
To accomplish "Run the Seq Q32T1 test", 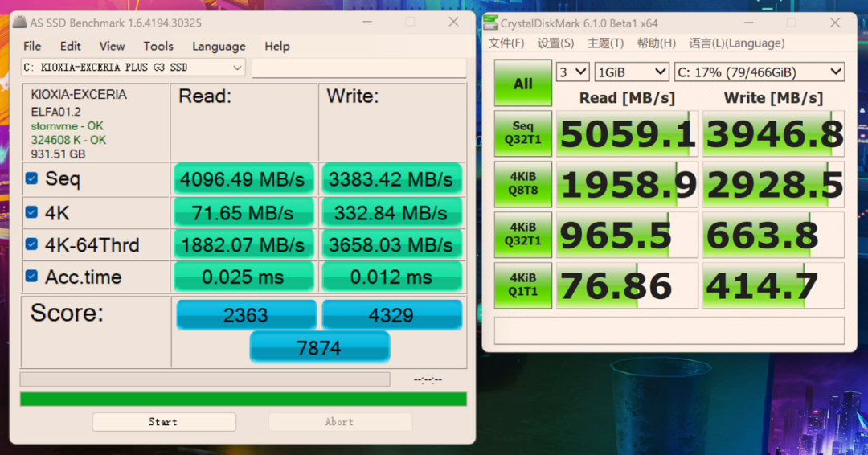I will [522, 133].
